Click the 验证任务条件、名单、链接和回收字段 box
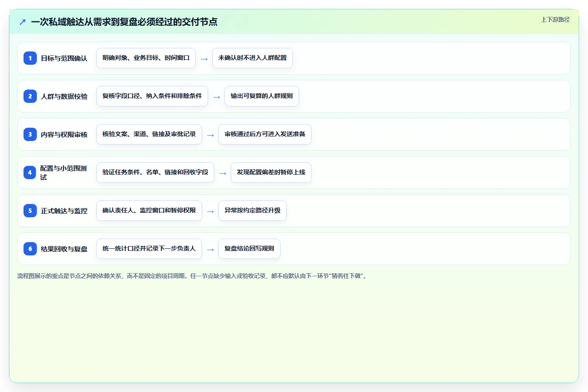Screen dimensions: 588x392 pos(155,172)
